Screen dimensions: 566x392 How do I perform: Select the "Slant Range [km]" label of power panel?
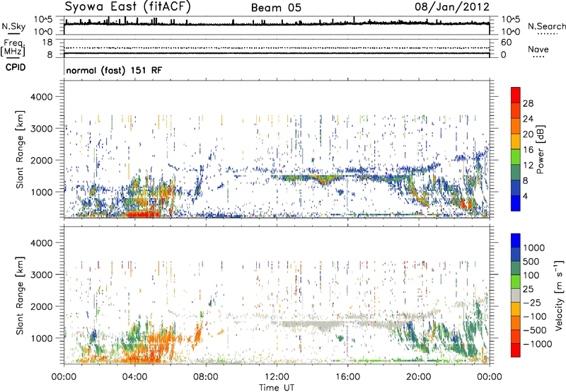(20, 149)
